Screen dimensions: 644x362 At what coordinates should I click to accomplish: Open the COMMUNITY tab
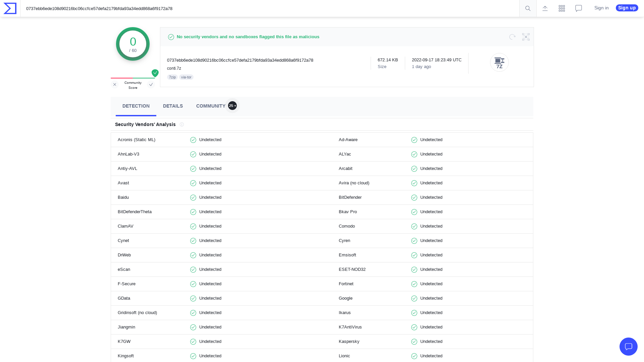point(211,106)
